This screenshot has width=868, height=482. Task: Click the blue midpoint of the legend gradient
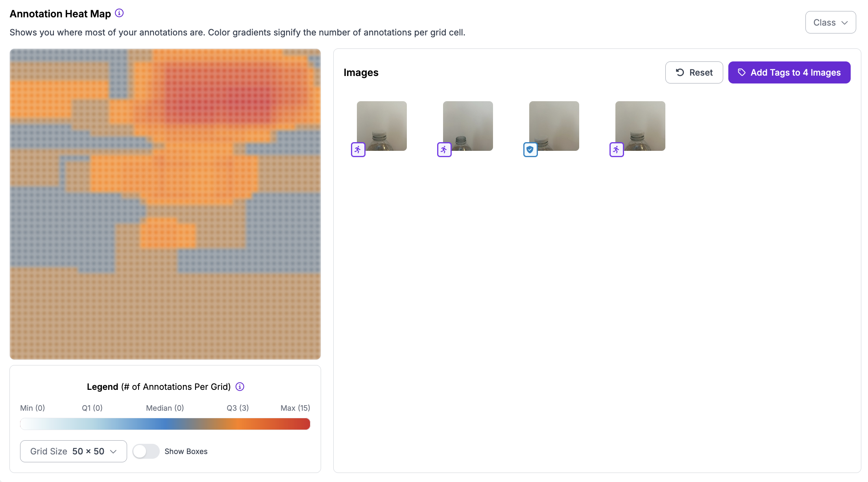pos(165,424)
